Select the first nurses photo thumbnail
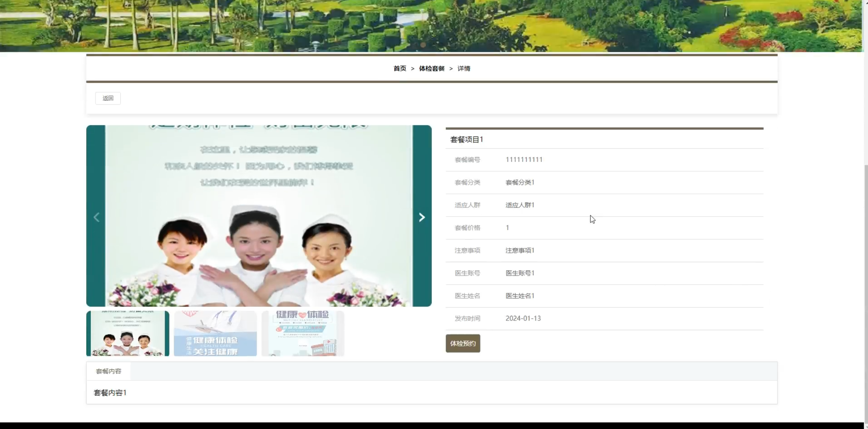868x429 pixels. click(x=127, y=333)
